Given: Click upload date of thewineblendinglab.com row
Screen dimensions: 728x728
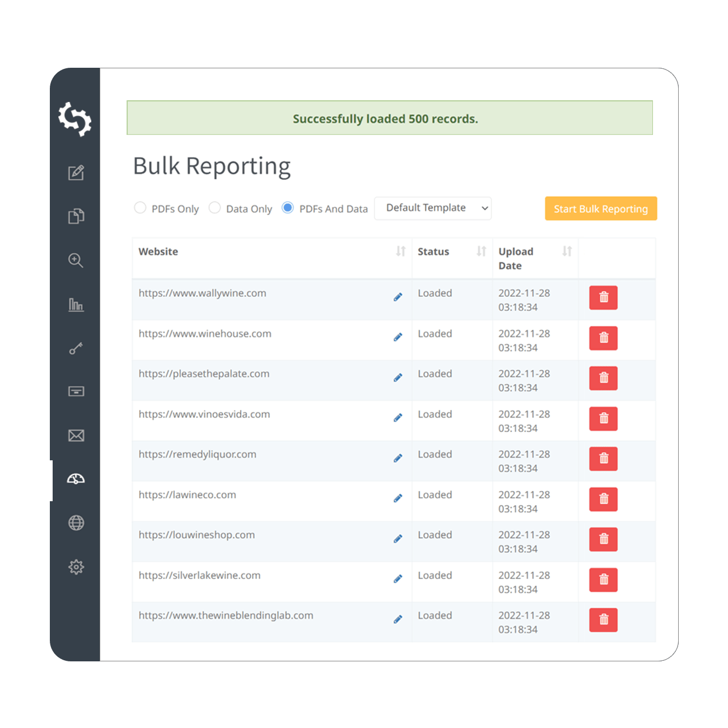Looking at the screenshot, I should [x=524, y=622].
